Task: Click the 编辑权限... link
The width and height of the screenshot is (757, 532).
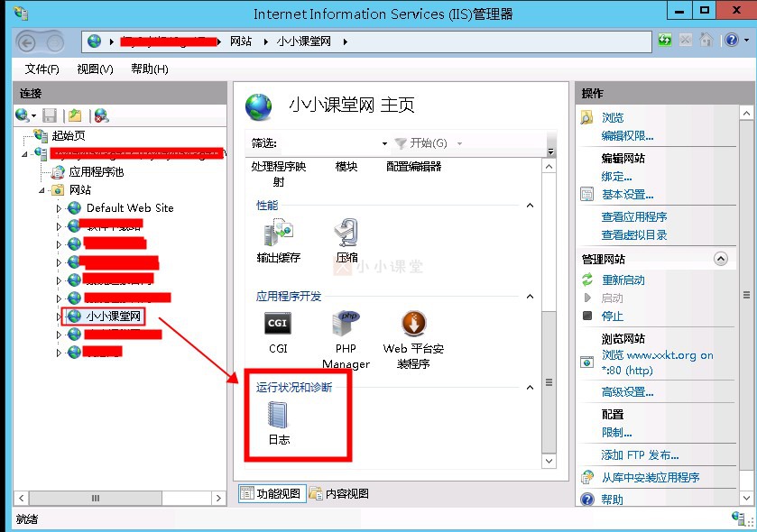Action: click(x=627, y=136)
